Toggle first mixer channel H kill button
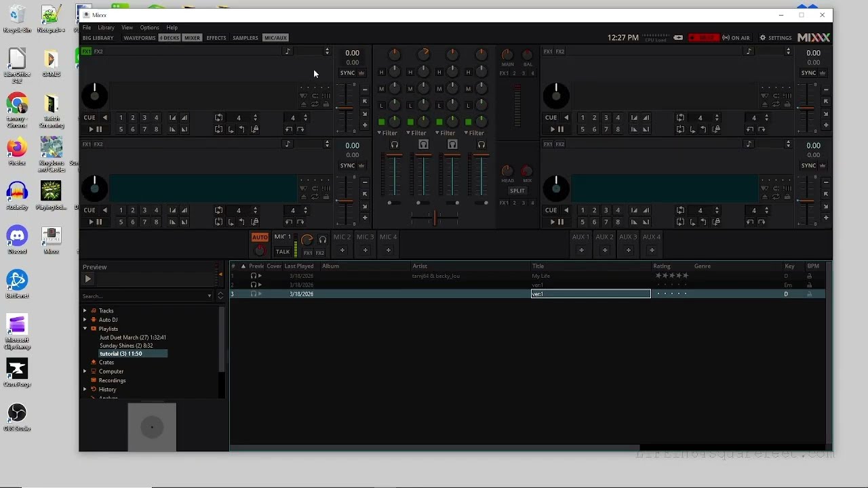This screenshot has width=868, height=488. (382, 72)
